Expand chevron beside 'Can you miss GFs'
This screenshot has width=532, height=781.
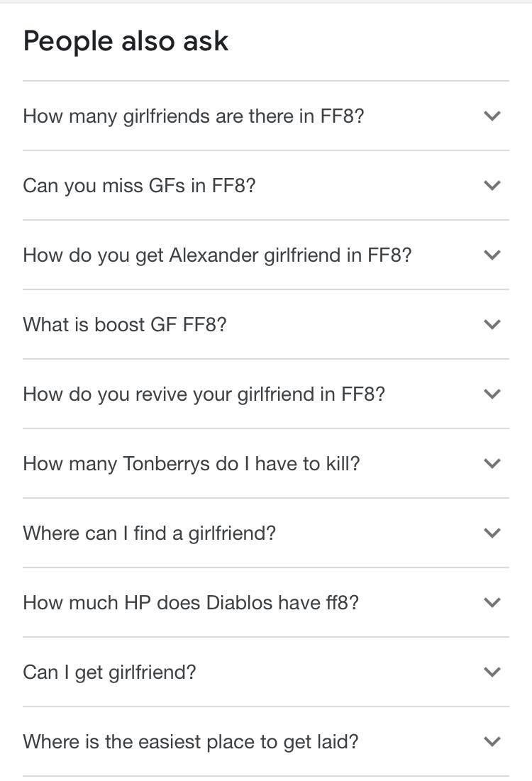(x=492, y=185)
